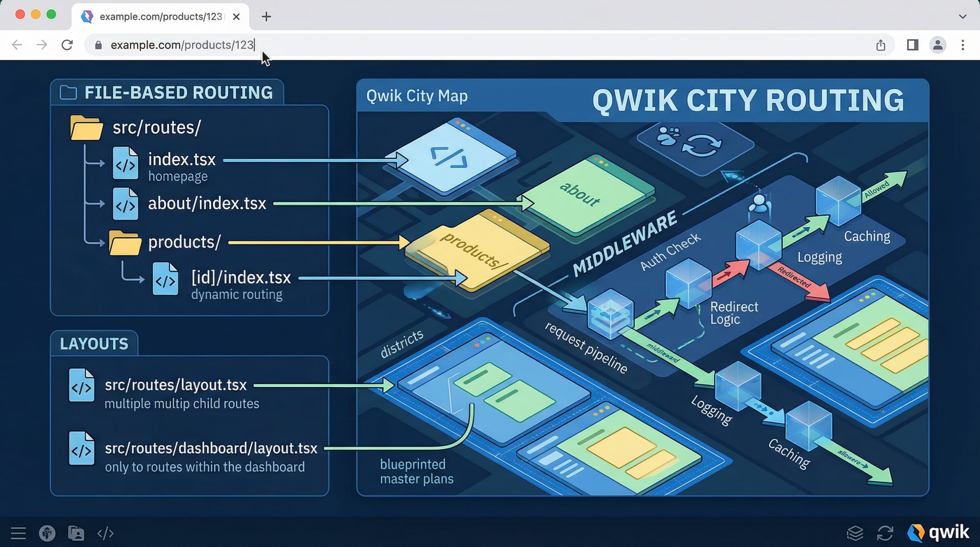Click the stacked layers icon in bottom bar
Image resolution: width=980 pixels, height=547 pixels.
pos(855,533)
